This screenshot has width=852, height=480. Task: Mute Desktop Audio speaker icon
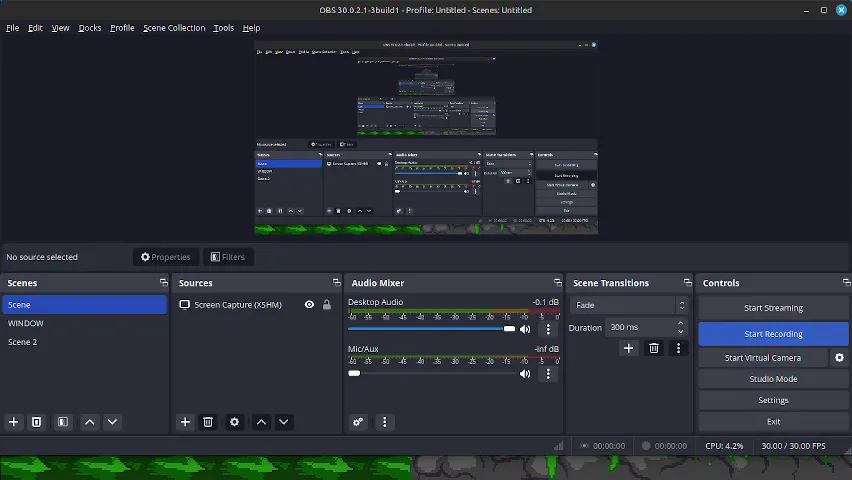525,329
